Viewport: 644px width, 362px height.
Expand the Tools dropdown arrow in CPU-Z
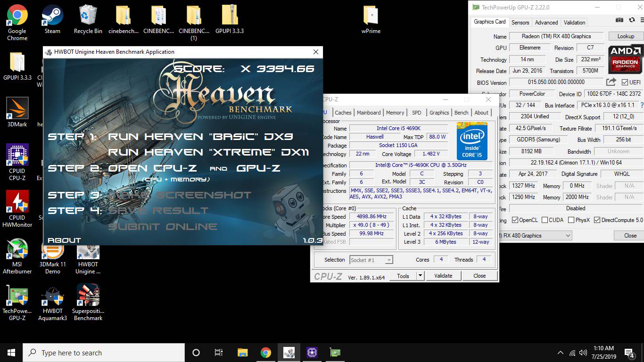click(421, 276)
